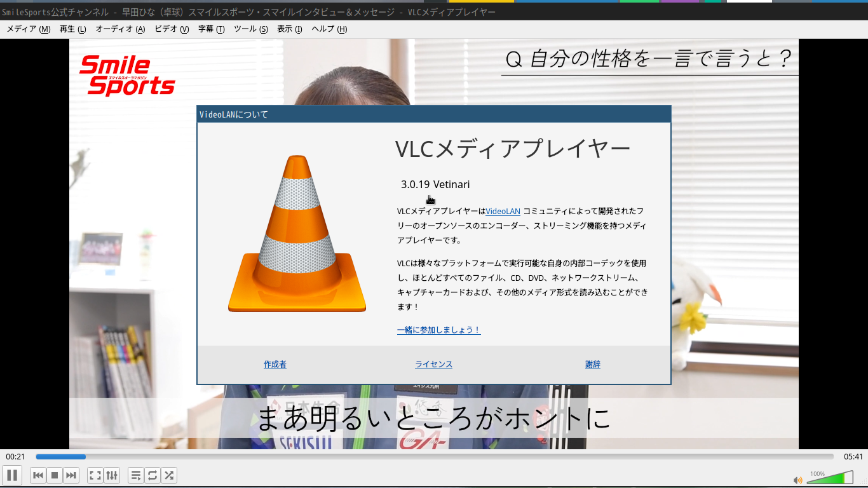Click the elapsed time label 00:21

click(15, 457)
